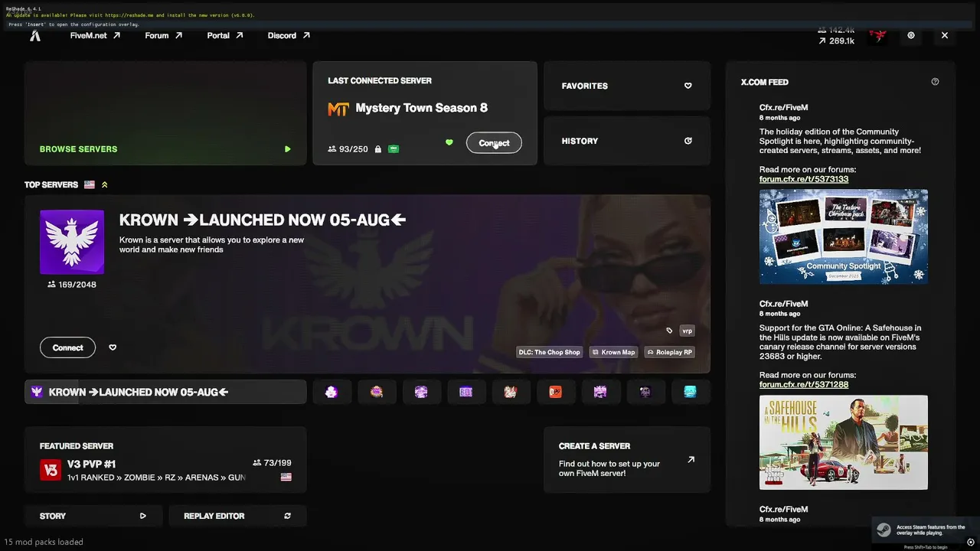
Task: Click the red V3 server logo
Action: (x=51, y=470)
